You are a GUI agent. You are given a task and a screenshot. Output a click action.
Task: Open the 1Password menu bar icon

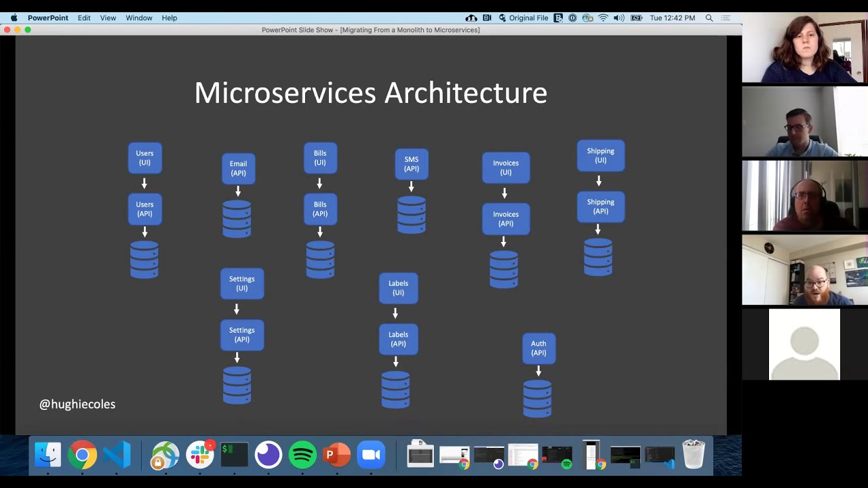(x=572, y=18)
